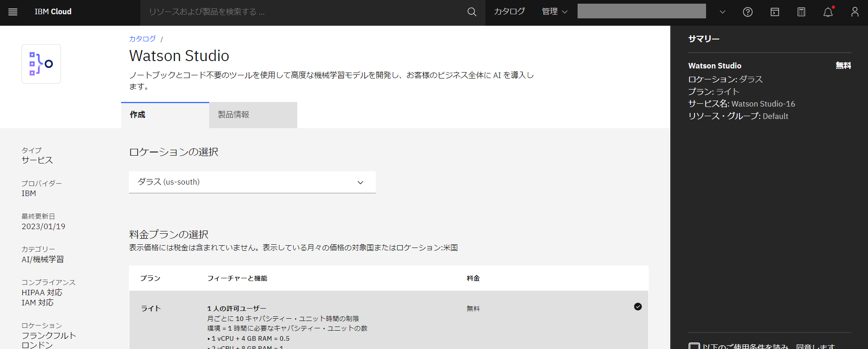Go to IBM Cloud home link

tap(53, 12)
